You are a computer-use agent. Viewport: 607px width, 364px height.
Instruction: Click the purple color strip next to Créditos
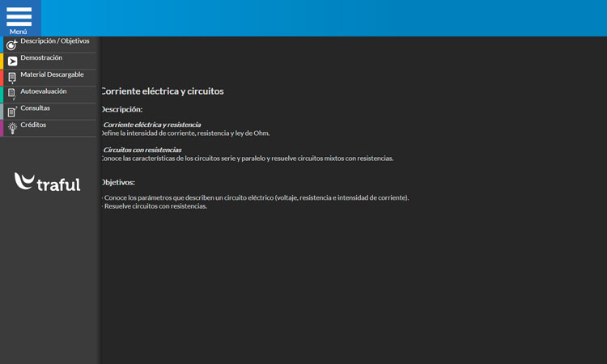tap(2, 128)
